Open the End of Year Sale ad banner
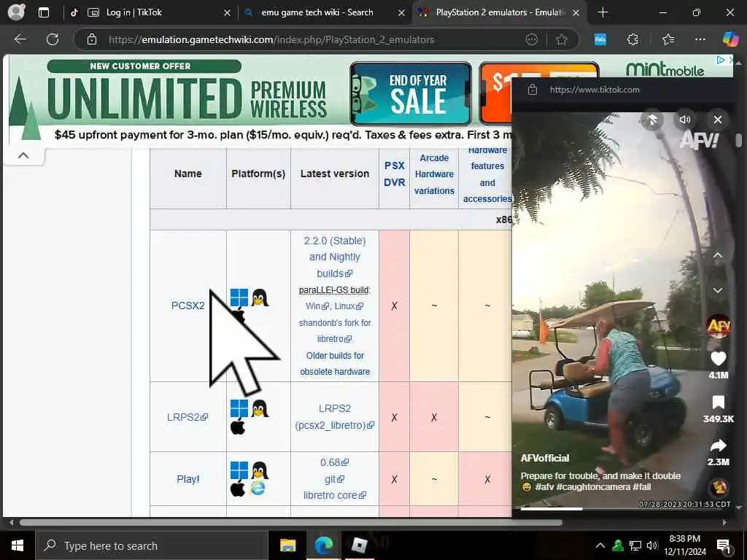This screenshot has width=747, height=560. 411,93
